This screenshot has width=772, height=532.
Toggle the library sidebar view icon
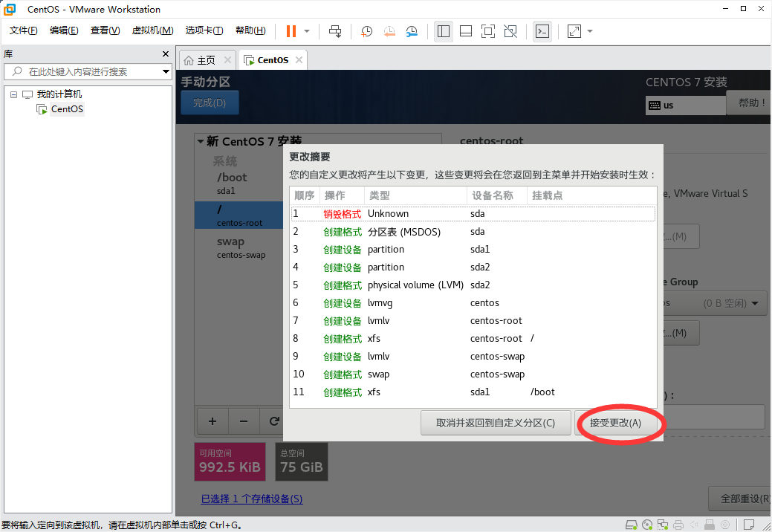[443, 31]
